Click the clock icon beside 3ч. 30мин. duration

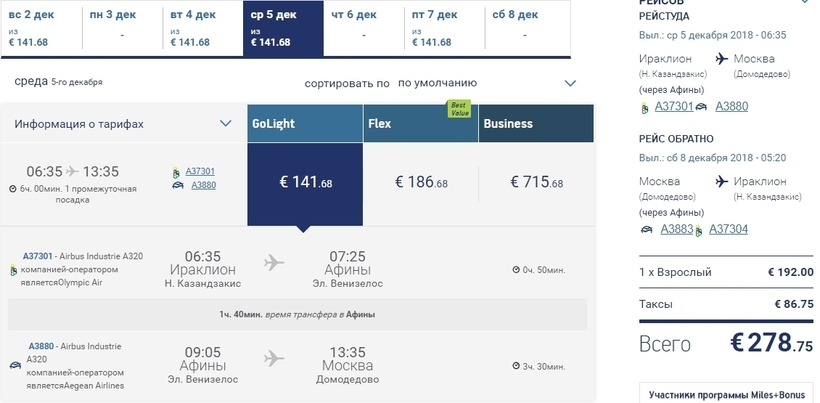516,366
